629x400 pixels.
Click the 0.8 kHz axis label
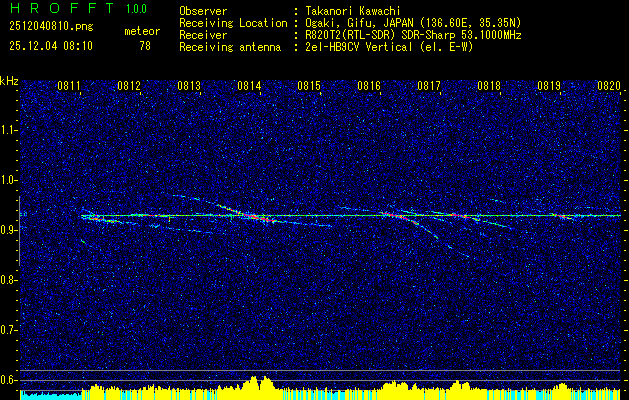coord(8,280)
